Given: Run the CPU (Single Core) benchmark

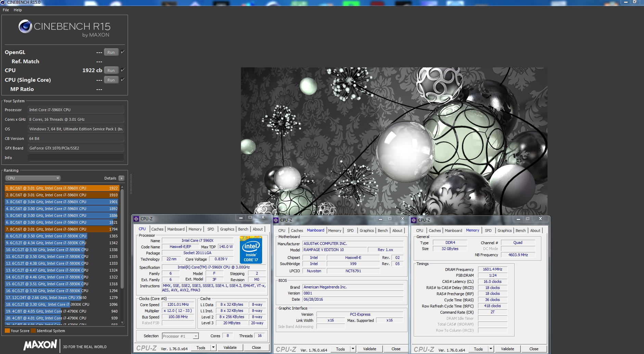Looking at the screenshot, I should click(111, 80).
